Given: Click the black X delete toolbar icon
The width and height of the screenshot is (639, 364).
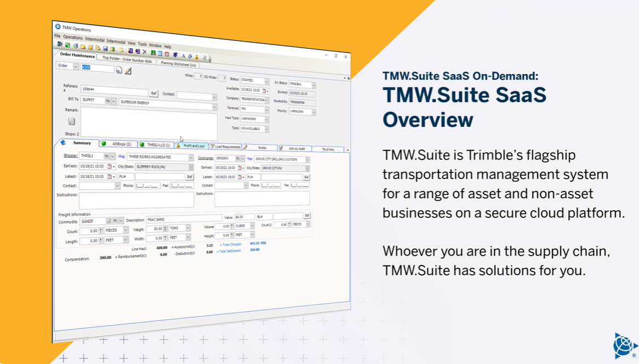Looking at the screenshot, I should [145, 51].
